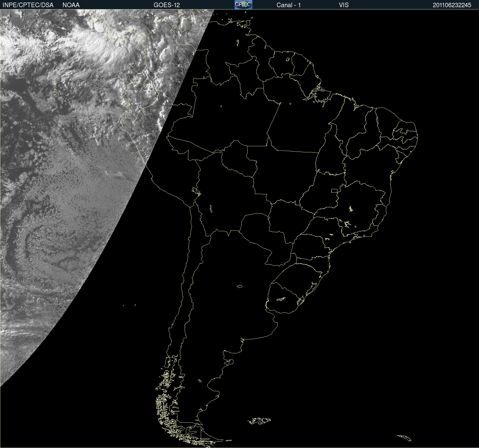Screen dimensions: 479x448
Task: Click the VIS channel label
Action: click(x=344, y=5)
